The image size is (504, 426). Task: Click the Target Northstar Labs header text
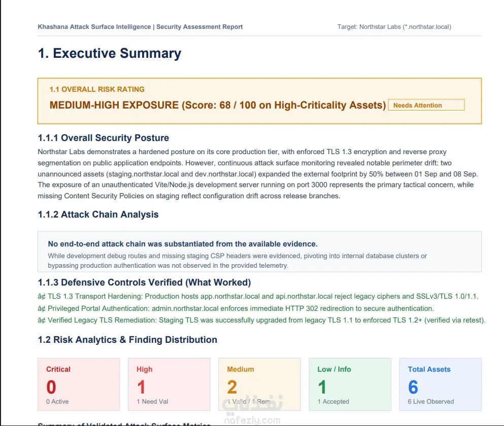coord(394,27)
